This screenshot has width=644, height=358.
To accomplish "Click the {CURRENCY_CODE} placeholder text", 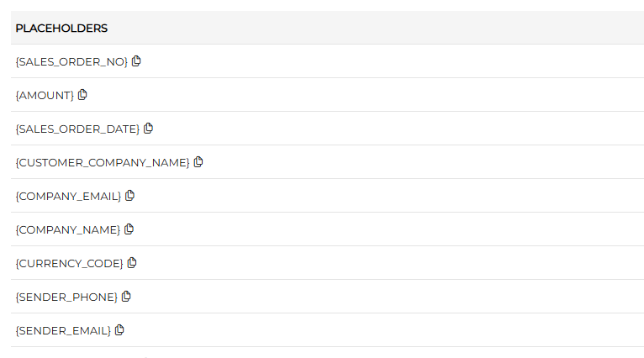I will (69, 264).
